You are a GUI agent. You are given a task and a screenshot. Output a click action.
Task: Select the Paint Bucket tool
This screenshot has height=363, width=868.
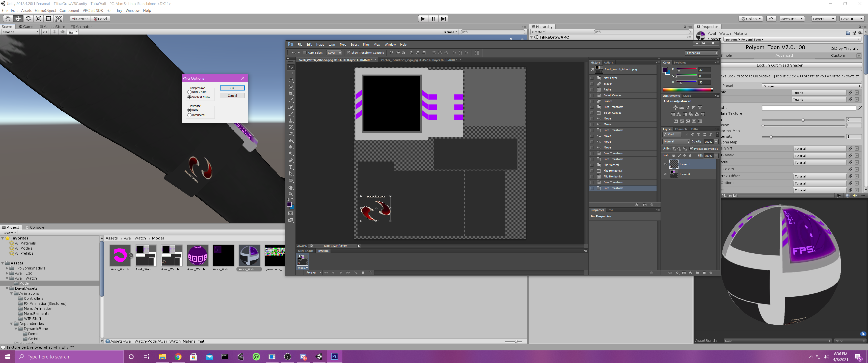(290, 140)
